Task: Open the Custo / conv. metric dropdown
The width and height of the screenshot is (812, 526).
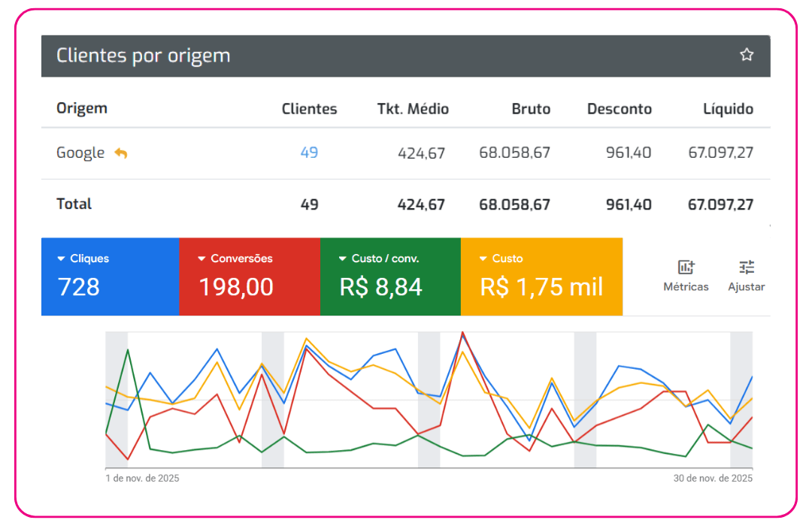Action: point(343,258)
